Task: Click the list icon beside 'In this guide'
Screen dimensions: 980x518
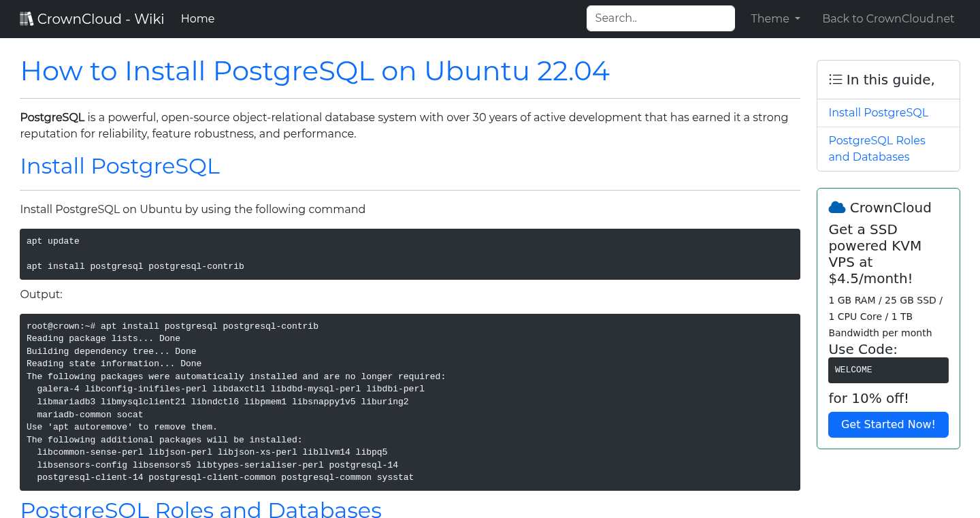Action: pyautogui.click(x=835, y=79)
